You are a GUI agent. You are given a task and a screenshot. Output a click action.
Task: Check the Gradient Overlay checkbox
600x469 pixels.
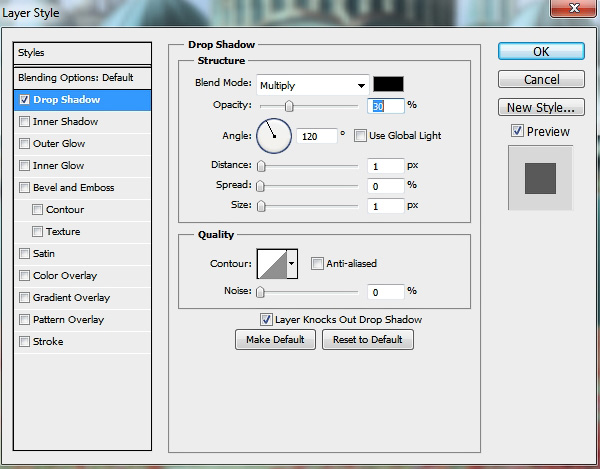[x=24, y=298]
